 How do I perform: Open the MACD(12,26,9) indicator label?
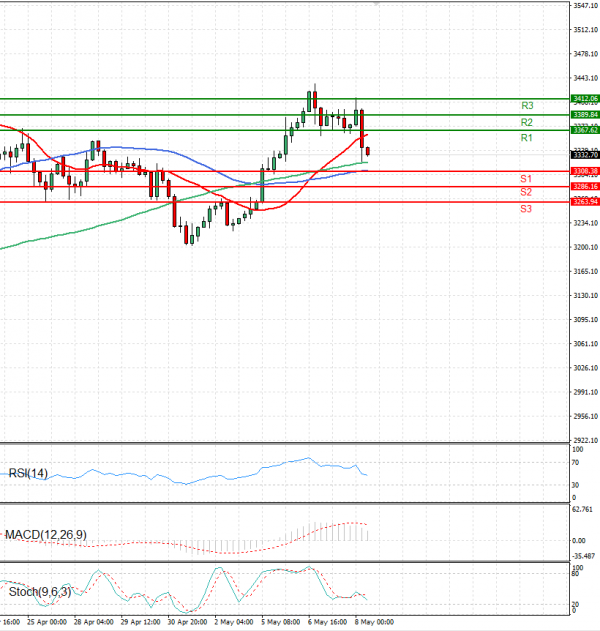point(46,535)
